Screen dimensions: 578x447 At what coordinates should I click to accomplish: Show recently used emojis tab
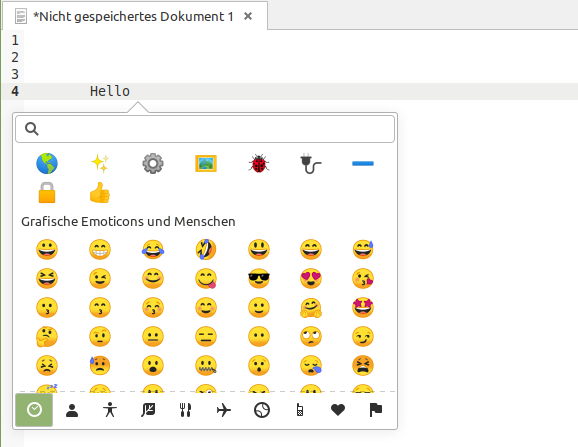[34, 410]
